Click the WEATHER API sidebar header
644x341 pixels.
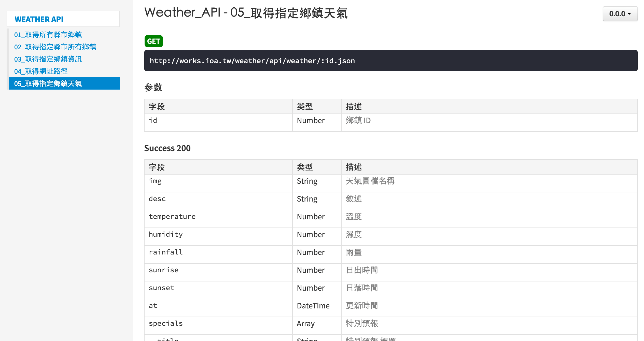39,19
